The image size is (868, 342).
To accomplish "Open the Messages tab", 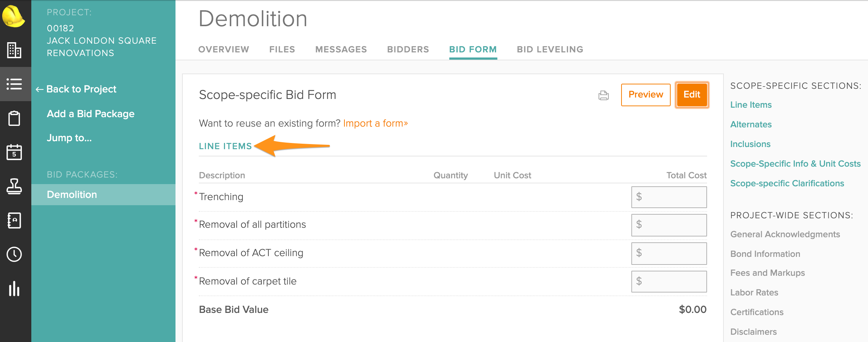I will 341,49.
